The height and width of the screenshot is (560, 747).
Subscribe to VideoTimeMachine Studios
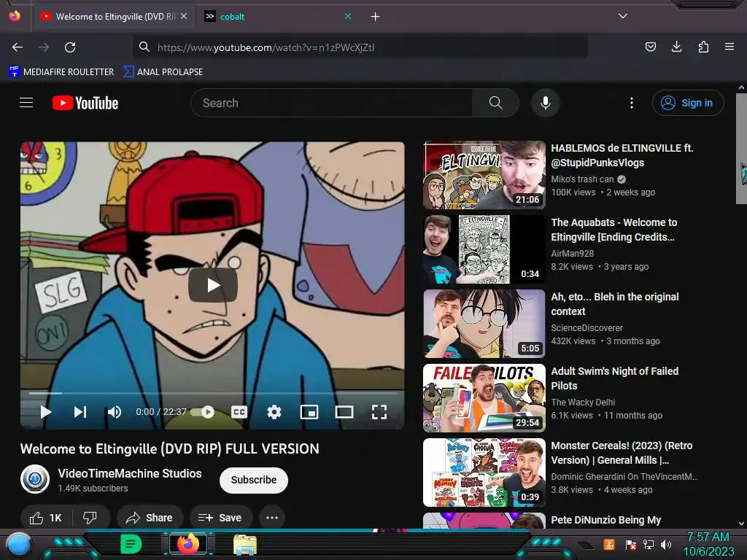click(x=253, y=480)
